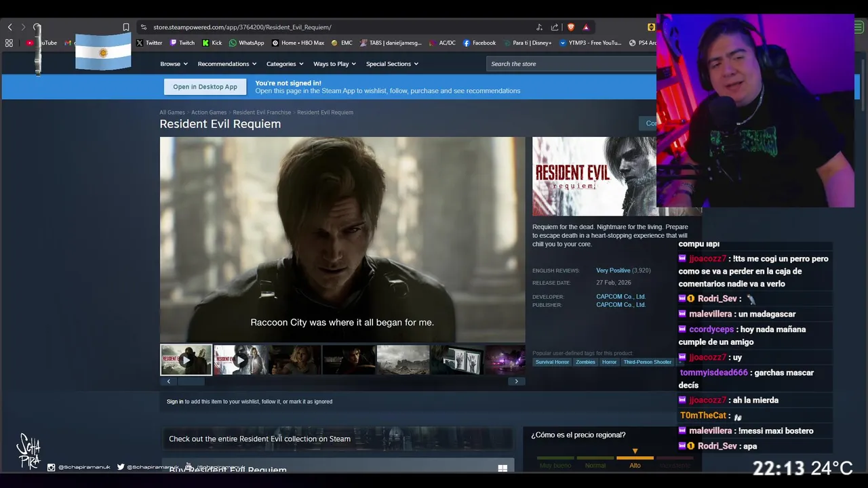The height and width of the screenshot is (488, 868).
Task: Open site settings icon beside the URL
Action: pyautogui.click(x=143, y=27)
